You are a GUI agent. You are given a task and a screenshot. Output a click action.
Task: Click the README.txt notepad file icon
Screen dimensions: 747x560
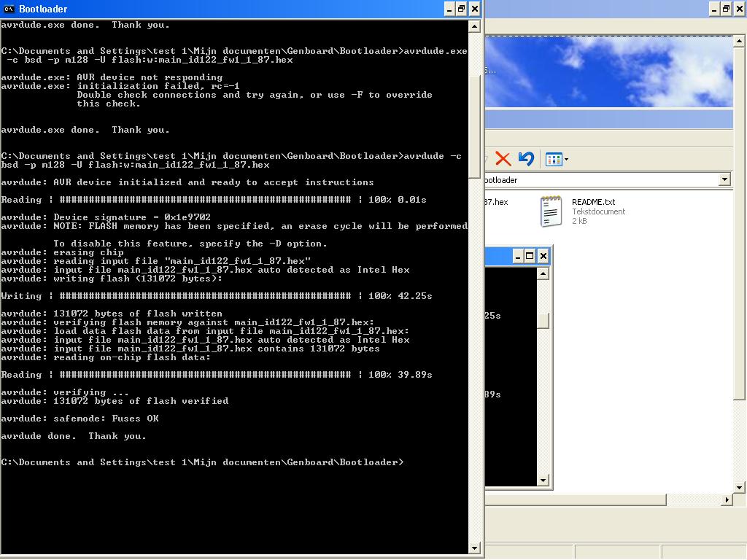551,211
